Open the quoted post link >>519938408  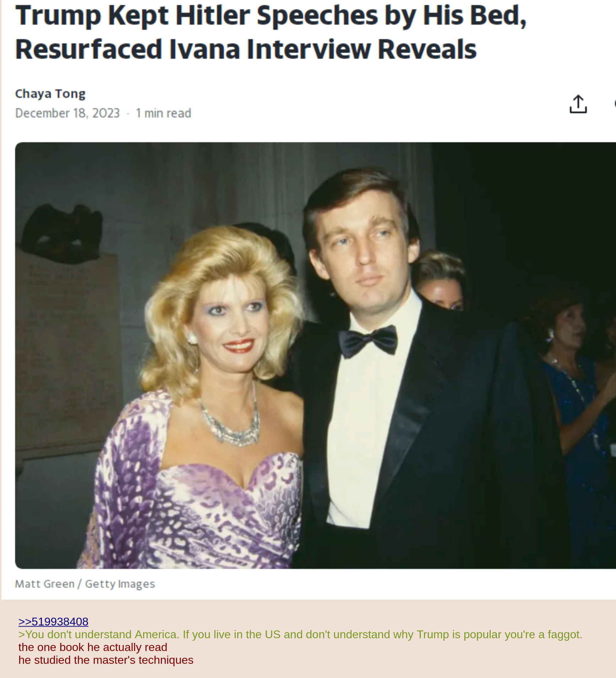point(53,621)
